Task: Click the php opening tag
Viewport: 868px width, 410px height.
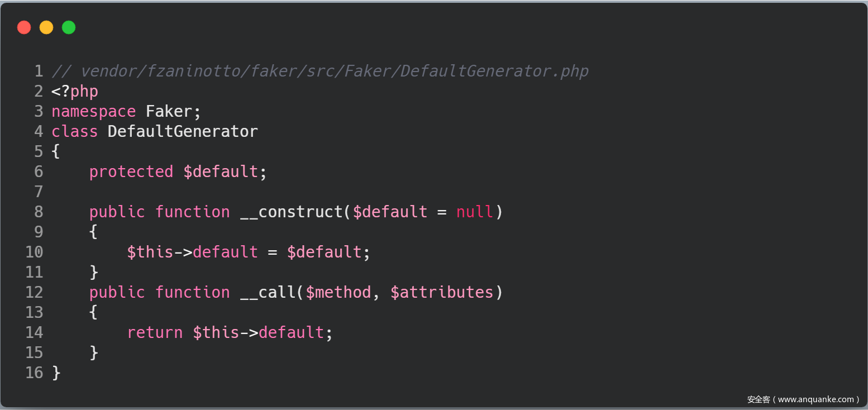Action: (x=75, y=91)
